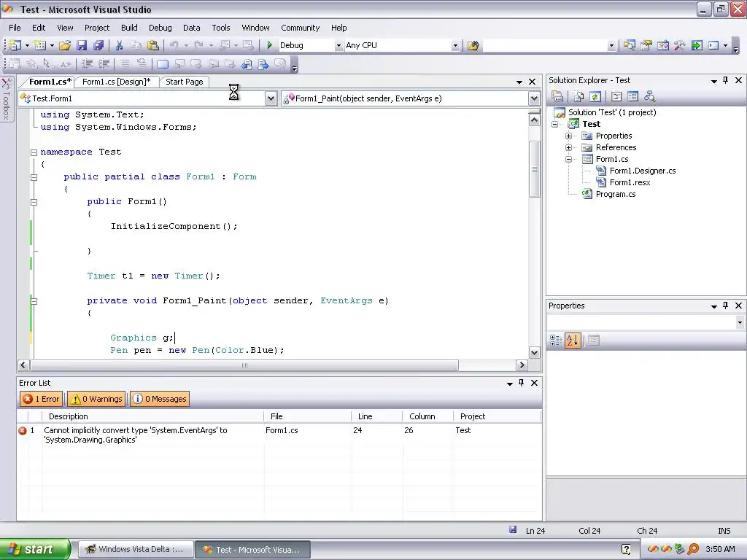This screenshot has width=747, height=560.
Task: Expand the References node
Action: tap(568, 147)
